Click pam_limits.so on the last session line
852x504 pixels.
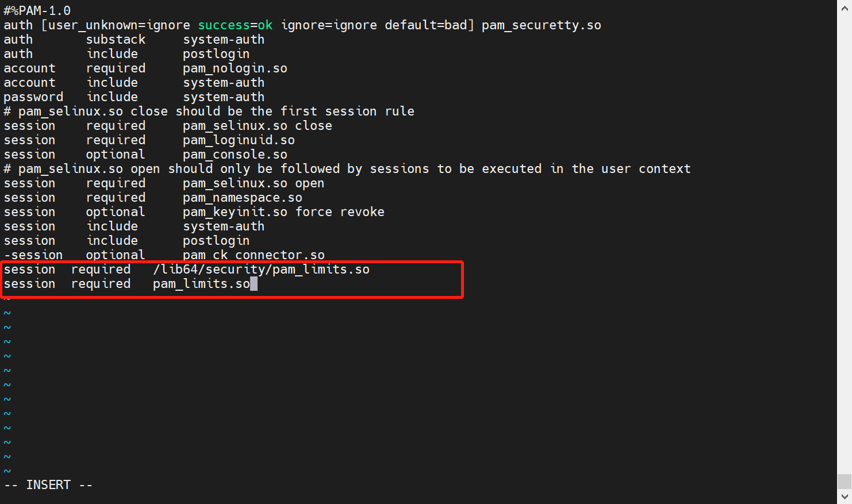pos(201,284)
